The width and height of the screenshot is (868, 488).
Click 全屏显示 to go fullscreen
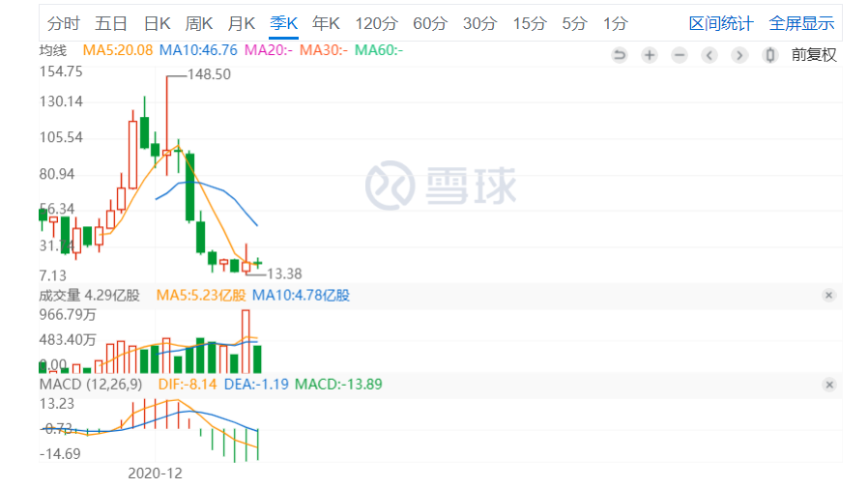click(x=801, y=23)
